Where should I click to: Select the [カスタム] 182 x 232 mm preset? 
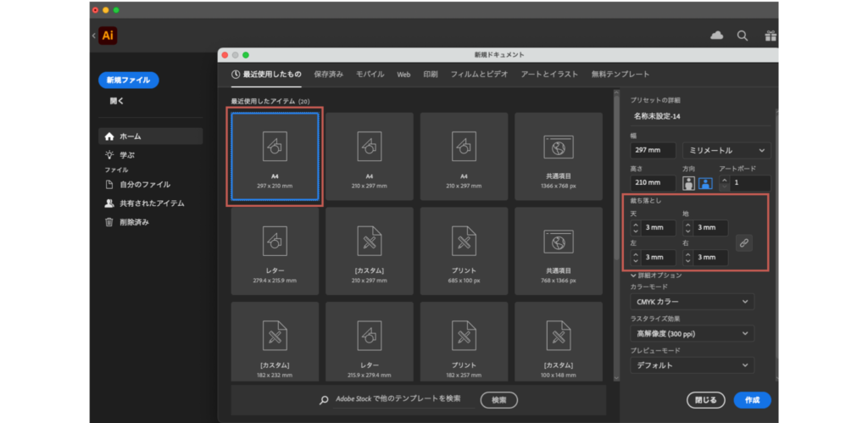(275, 341)
